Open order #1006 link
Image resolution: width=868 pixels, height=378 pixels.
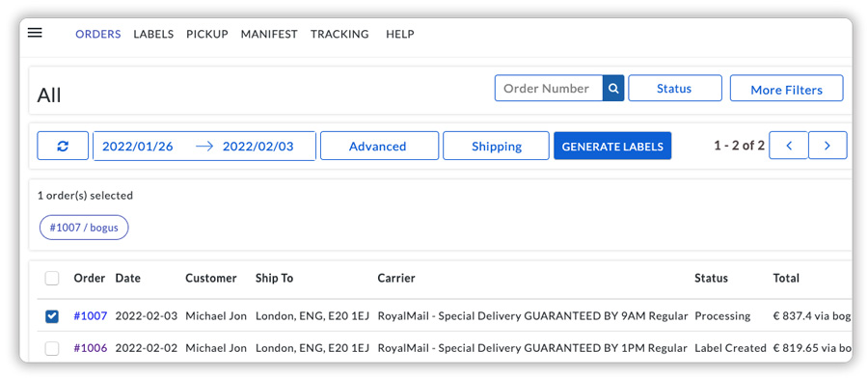(x=91, y=348)
